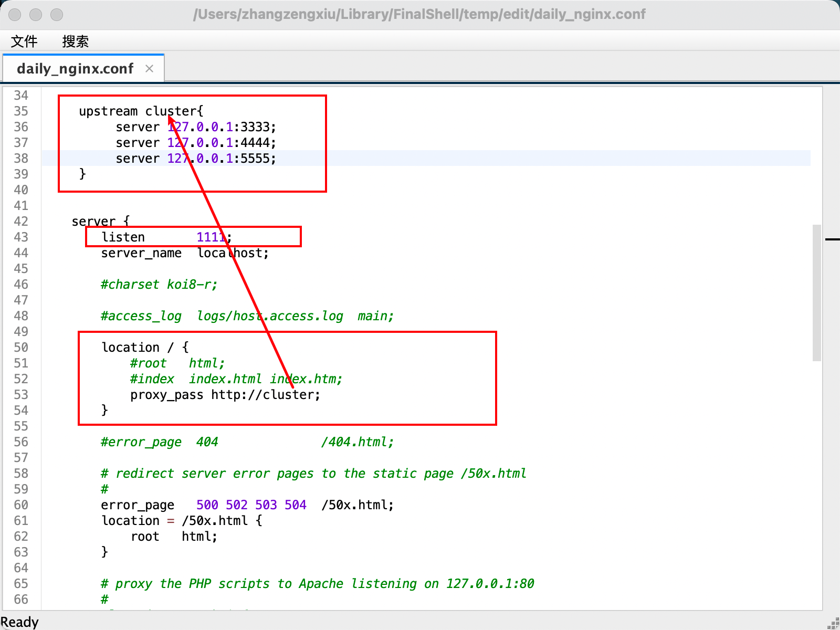Click the file path in title bar
840x630 pixels.
[x=419, y=14]
